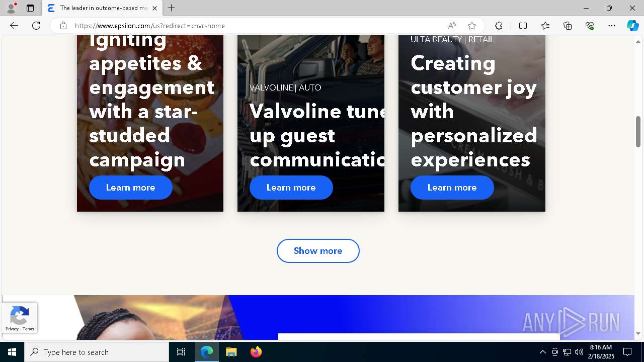Launch Firefox from taskbar

point(256,352)
